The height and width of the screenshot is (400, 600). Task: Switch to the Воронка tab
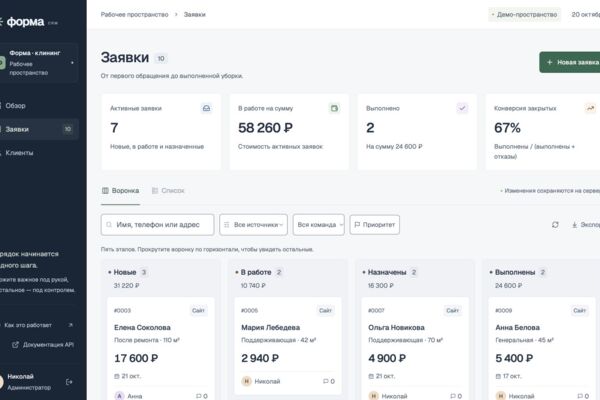(x=121, y=191)
